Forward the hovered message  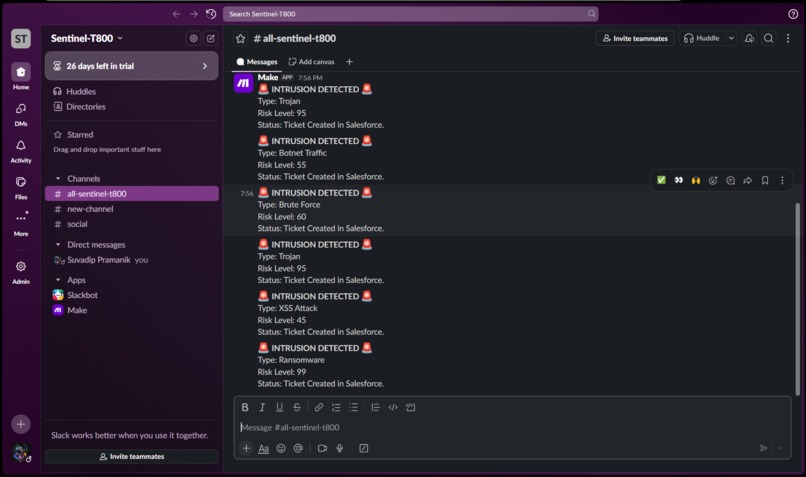tap(747, 180)
